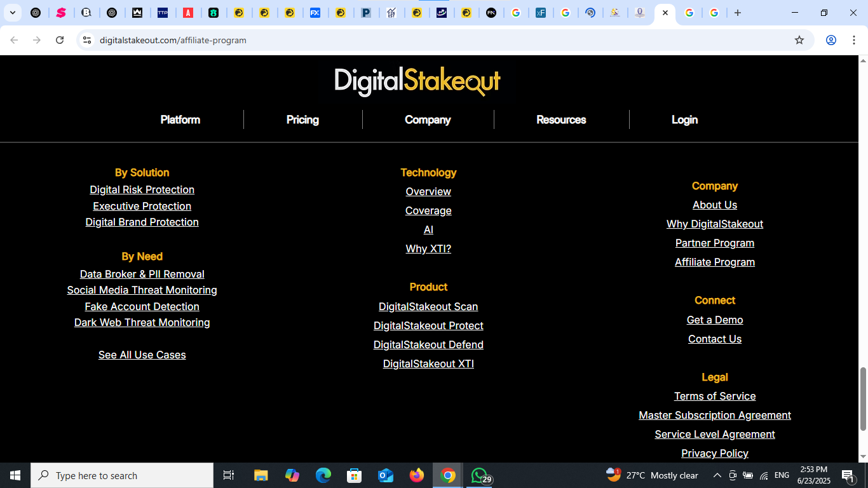Open the Digital Risk Protection link
The image size is (868, 488).
coord(142,189)
